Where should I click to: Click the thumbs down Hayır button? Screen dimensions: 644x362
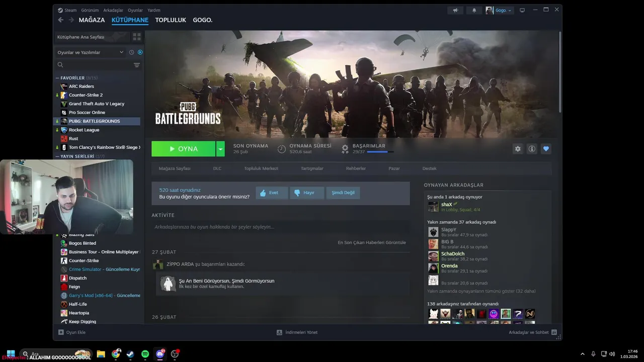coord(306,193)
